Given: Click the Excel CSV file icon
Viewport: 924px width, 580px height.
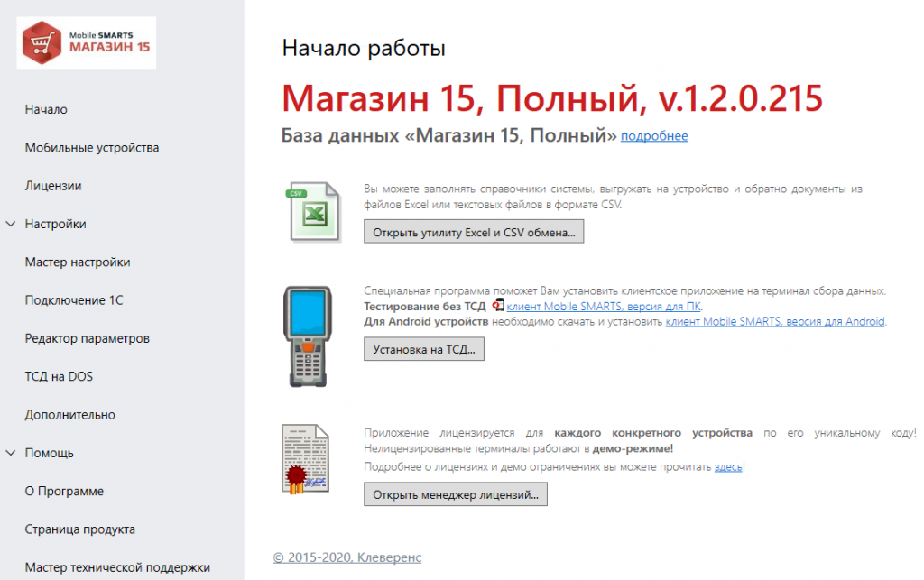Looking at the screenshot, I should click(313, 212).
